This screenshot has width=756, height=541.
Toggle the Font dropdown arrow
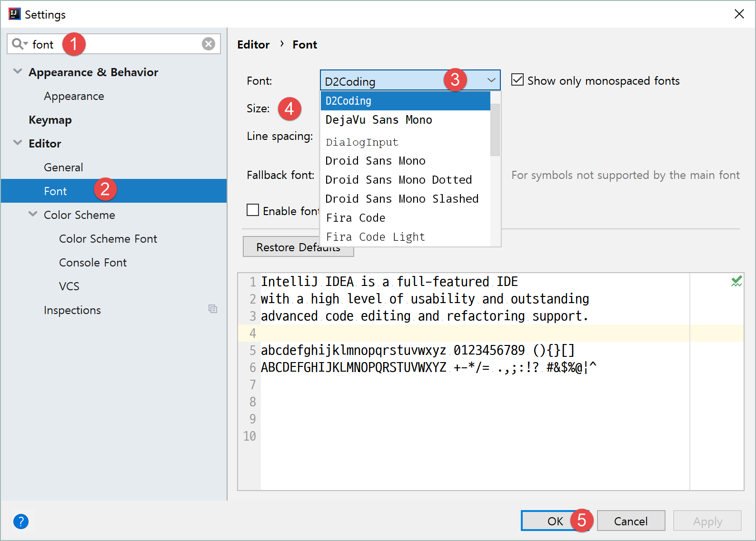click(x=491, y=80)
